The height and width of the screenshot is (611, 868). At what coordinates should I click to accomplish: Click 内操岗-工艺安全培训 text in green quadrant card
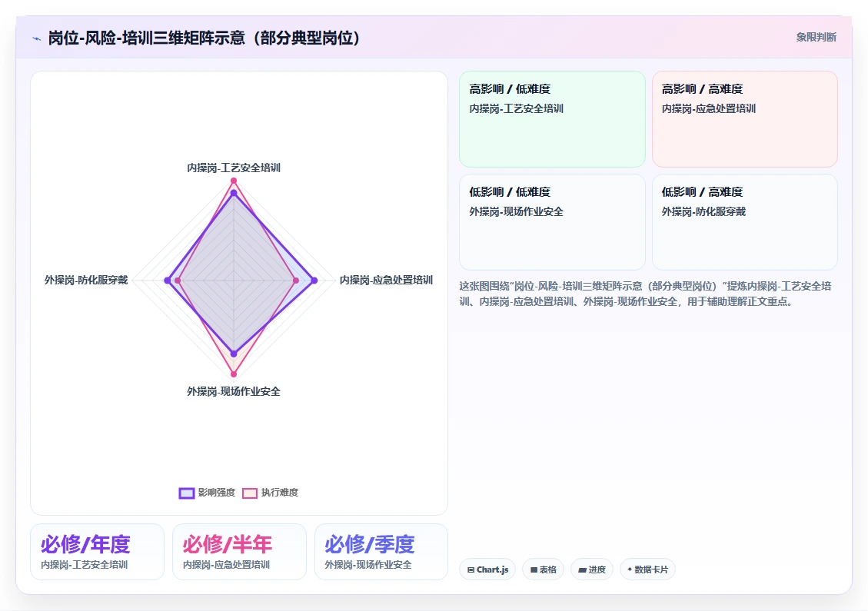(x=516, y=109)
